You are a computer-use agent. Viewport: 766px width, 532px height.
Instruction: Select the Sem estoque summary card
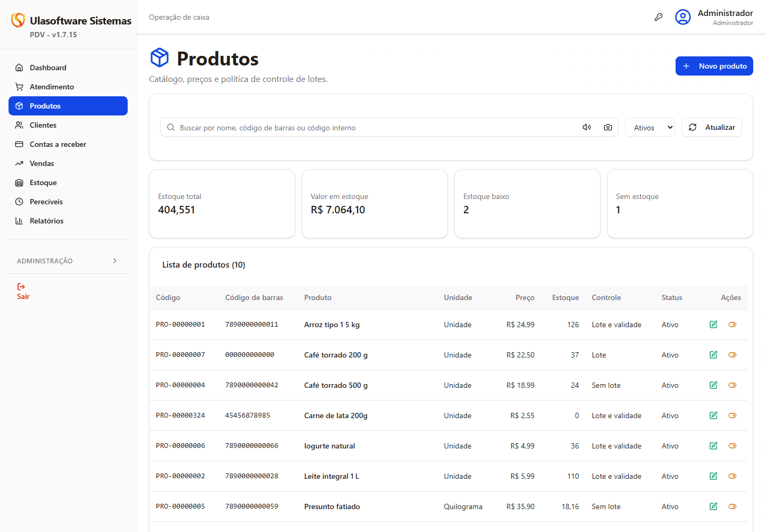coord(680,204)
